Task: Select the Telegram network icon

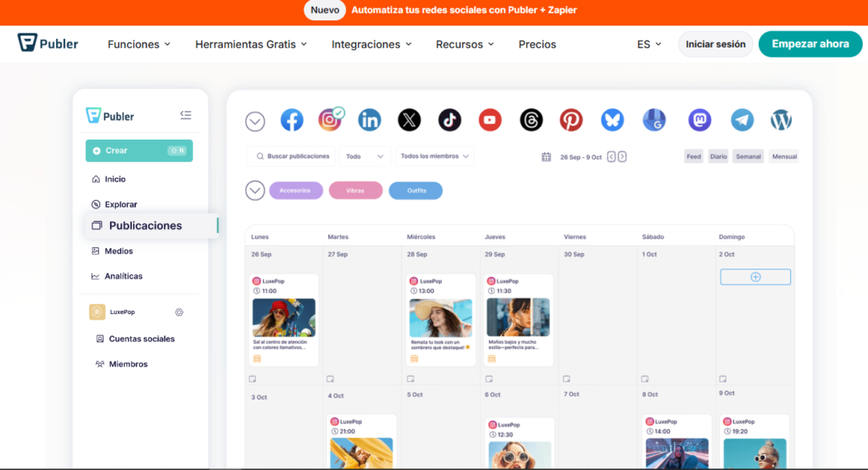Action: click(x=742, y=120)
